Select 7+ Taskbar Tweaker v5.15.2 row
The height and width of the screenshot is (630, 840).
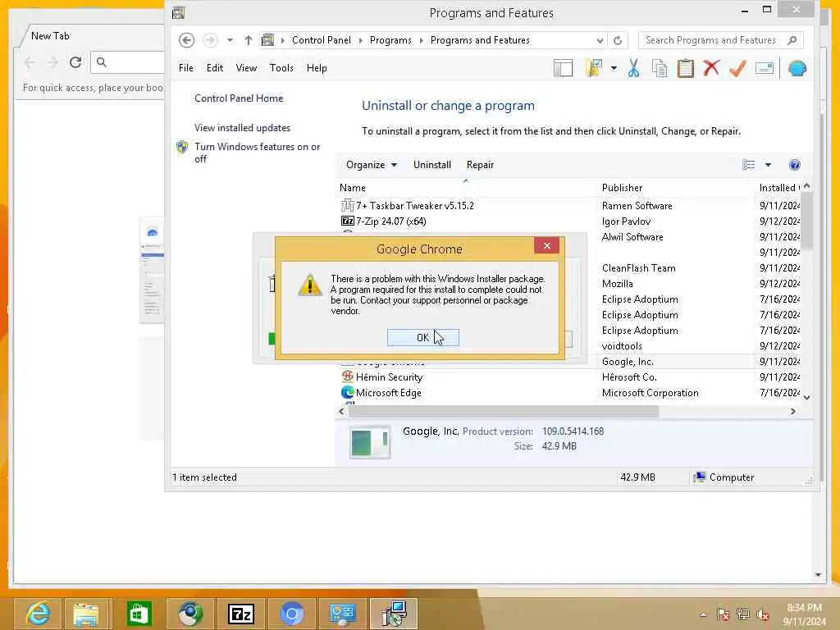pos(570,206)
